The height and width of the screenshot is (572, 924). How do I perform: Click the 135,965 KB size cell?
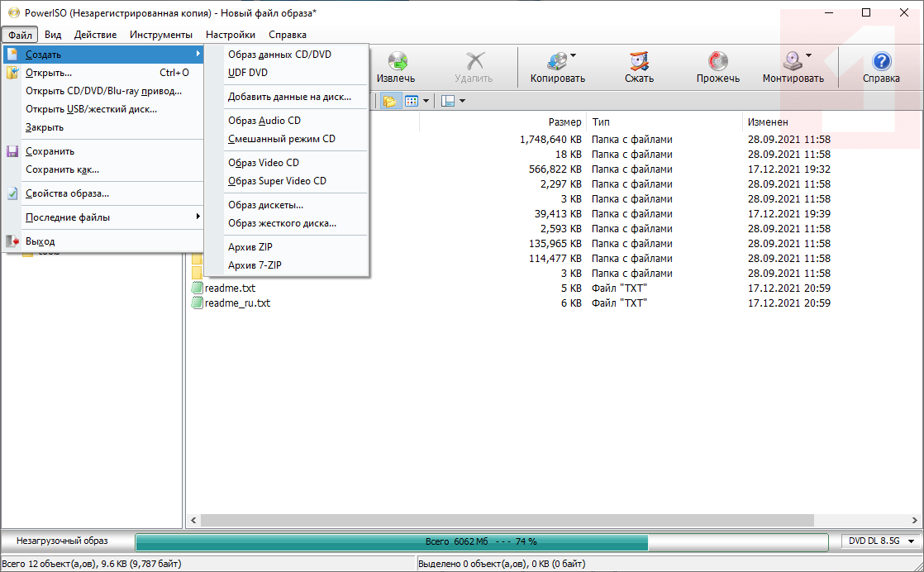(555, 243)
